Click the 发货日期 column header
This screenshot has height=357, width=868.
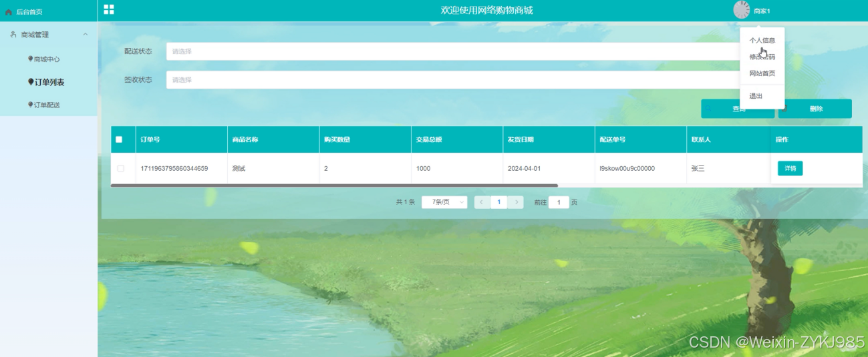(x=521, y=139)
